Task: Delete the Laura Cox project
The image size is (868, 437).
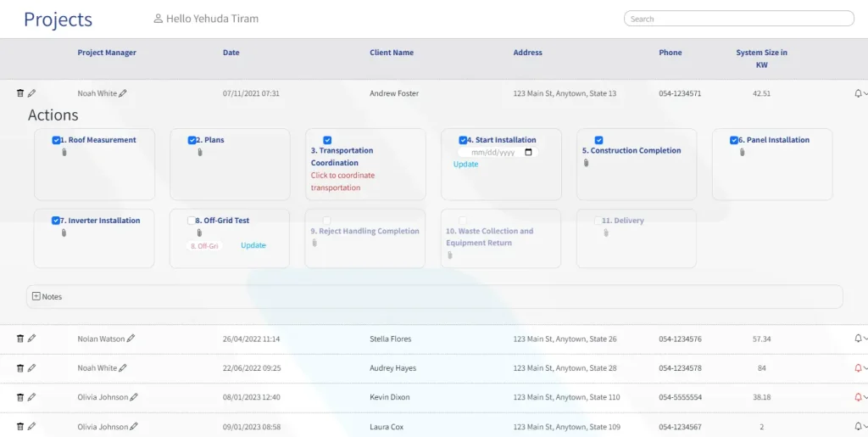Action: tap(20, 427)
